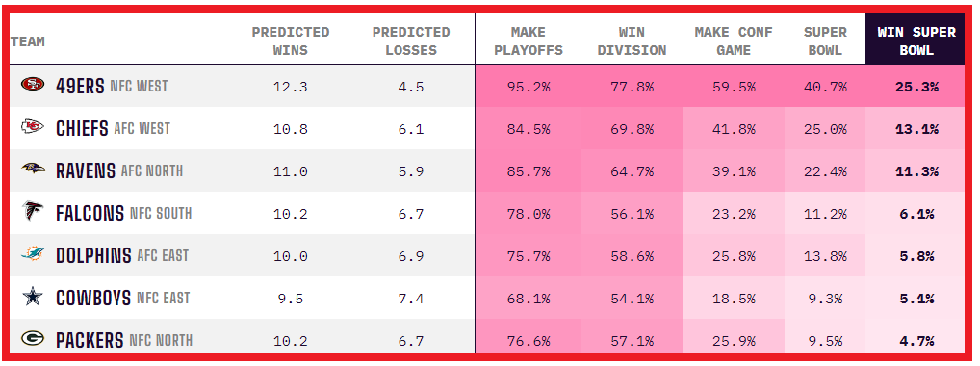Screen dimensions: 980x366
Task: Select the Packers 76.6% playoffs cell
Action: pos(529,341)
